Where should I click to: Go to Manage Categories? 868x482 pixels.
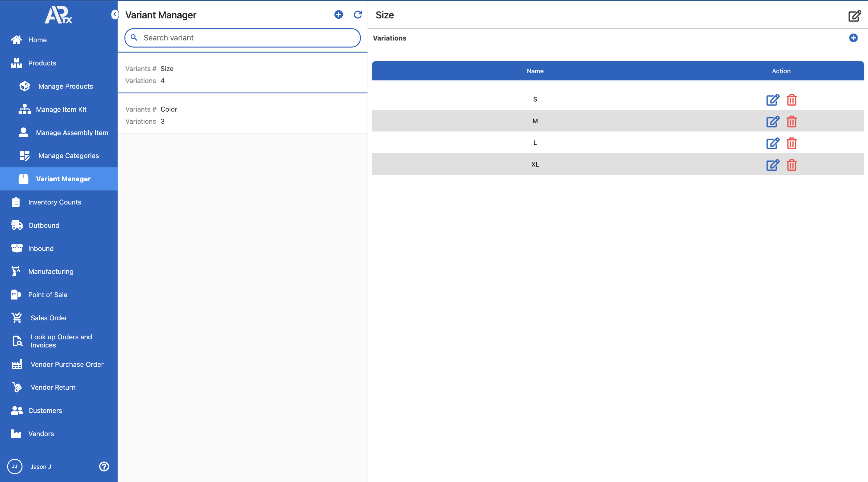(x=68, y=156)
